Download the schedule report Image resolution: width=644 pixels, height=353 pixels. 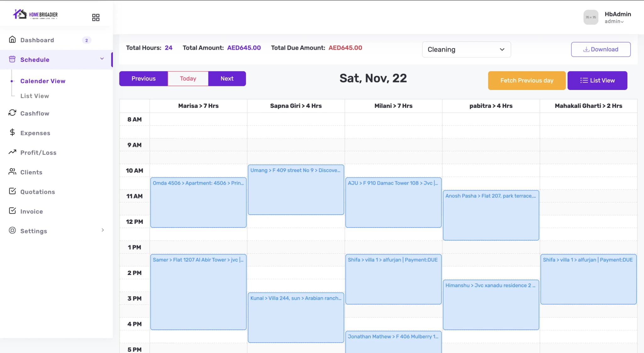pyautogui.click(x=601, y=49)
